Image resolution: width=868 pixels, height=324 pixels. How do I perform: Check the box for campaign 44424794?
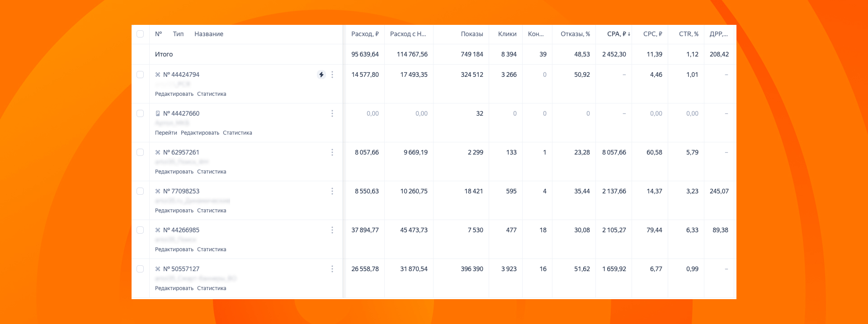140,75
